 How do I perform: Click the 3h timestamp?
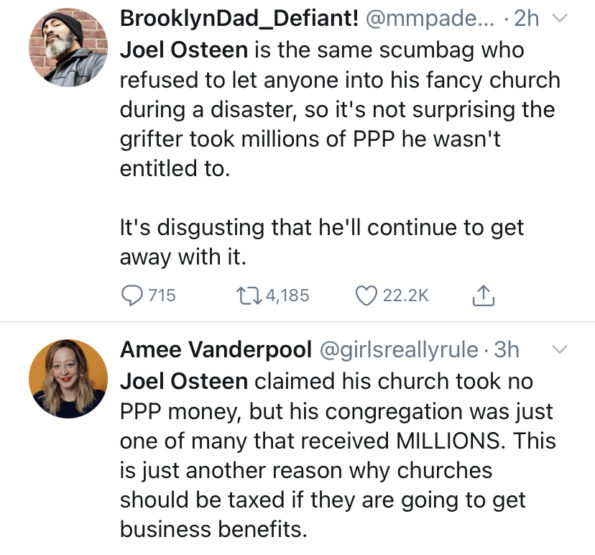506,349
